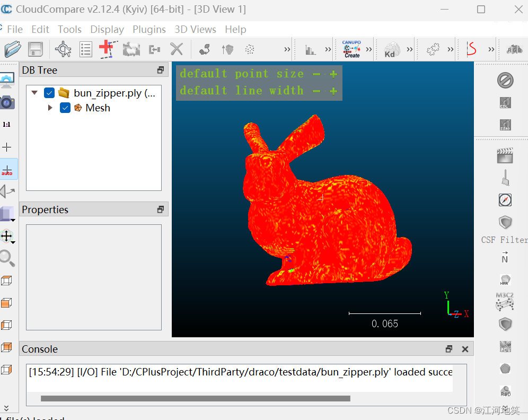Disable the active shader (no filter) icon
This screenshot has height=420, width=528.
tap(505, 81)
